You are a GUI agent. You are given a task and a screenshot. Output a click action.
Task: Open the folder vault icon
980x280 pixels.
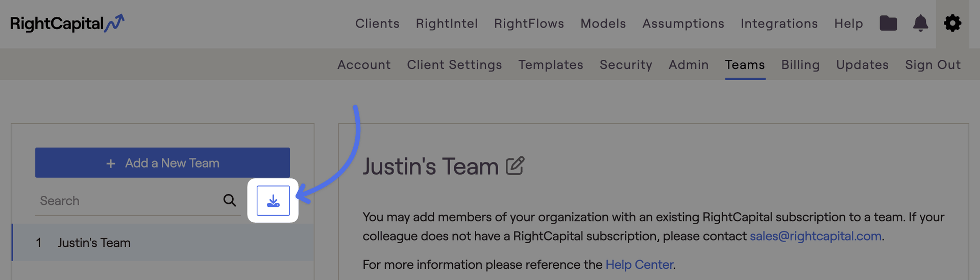point(888,23)
